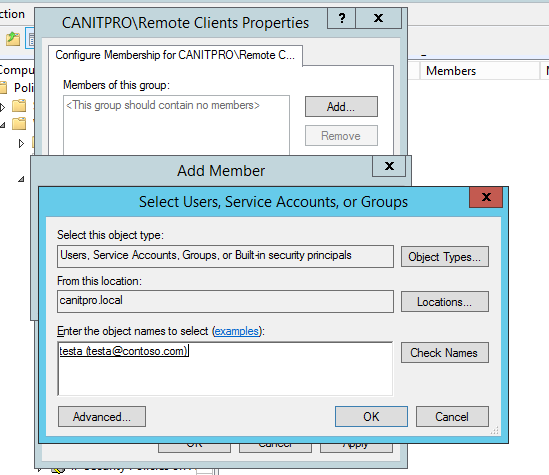Select the Poli folder tree item

(23, 88)
